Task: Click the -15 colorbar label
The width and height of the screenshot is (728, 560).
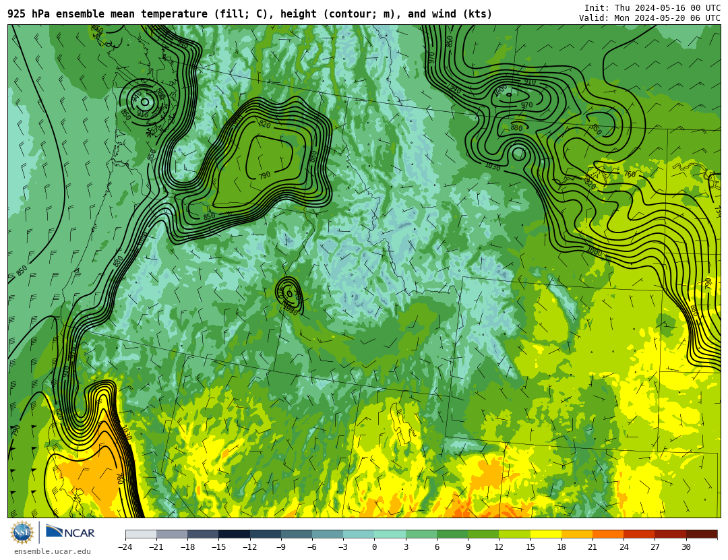Action: [x=218, y=547]
